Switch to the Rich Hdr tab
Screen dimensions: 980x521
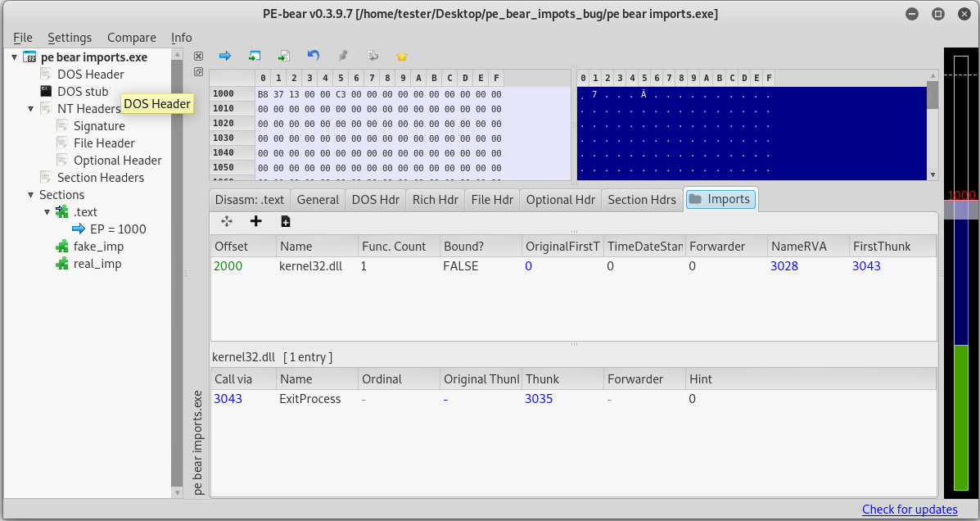pos(435,199)
